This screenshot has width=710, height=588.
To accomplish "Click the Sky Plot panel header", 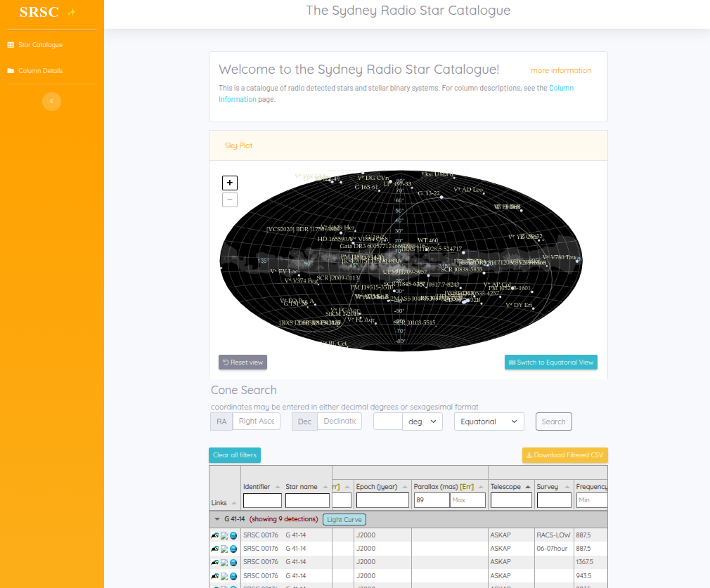I will pos(408,145).
